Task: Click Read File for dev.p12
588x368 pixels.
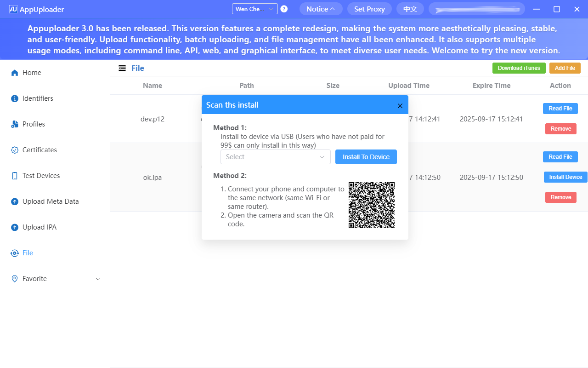Action: [560, 109]
